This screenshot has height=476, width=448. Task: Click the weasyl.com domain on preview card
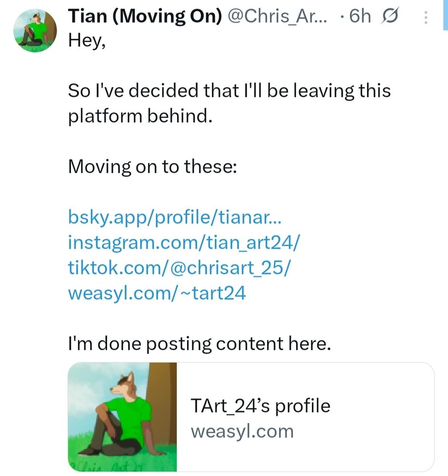click(x=242, y=431)
